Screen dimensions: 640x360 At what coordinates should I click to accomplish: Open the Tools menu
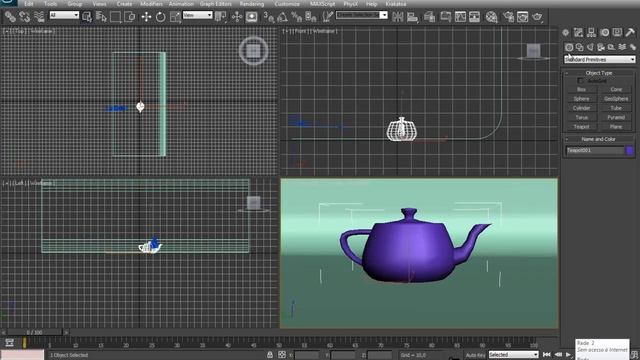tap(51, 4)
